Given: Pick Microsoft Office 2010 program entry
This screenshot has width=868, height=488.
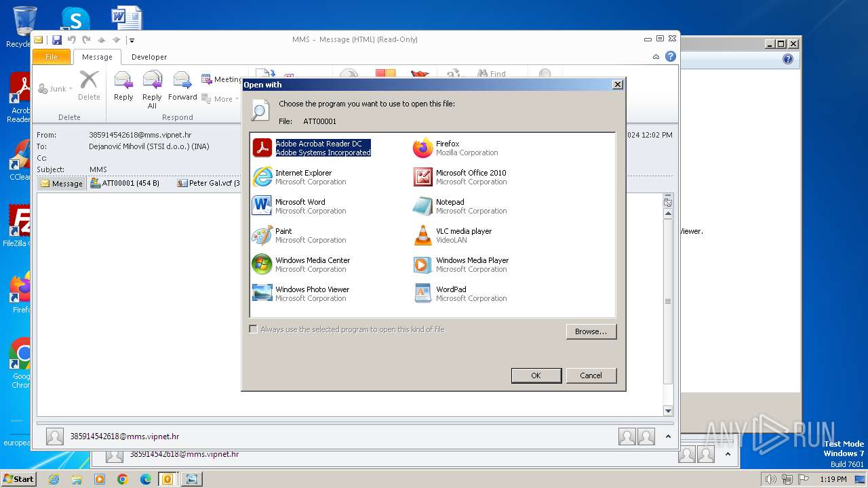Looking at the screenshot, I should 460,177.
